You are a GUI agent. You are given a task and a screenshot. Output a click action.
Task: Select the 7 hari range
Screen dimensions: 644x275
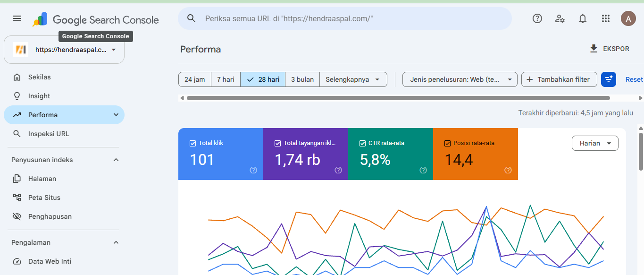click(x=226, y=79)
